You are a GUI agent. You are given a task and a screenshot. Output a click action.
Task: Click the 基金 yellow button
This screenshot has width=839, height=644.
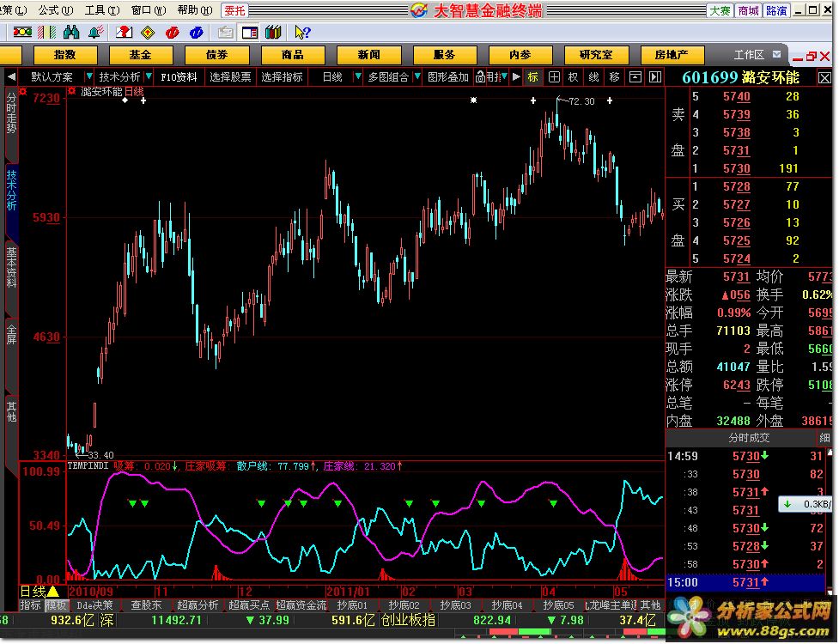coord(141,55)
